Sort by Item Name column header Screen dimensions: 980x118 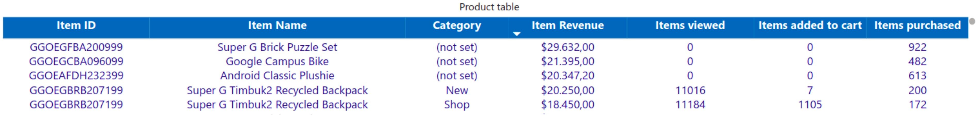coord(277,26)
